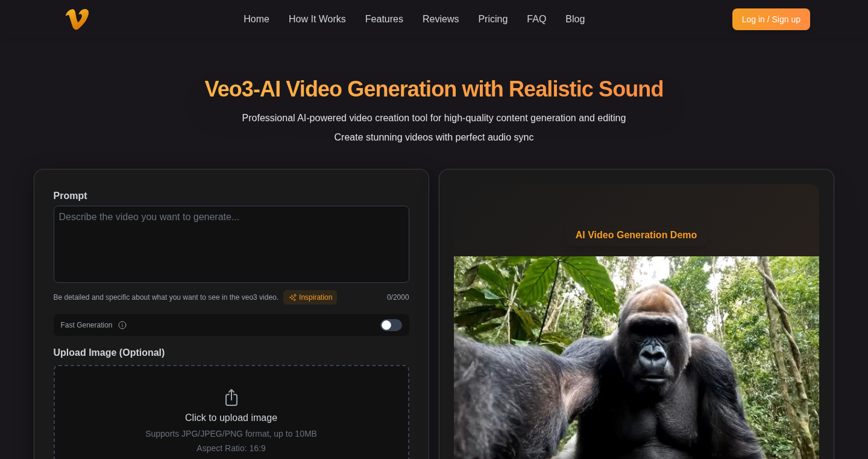The image size is (868, 459).
Task: Toggle the Fast Generation switch
Action: tap(391, 325)
